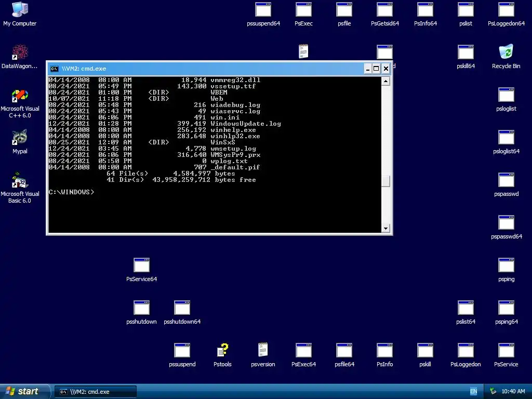Open cmd.exe window system menu icon
The height and width of the screenshot is (399, 532).
point(54,69)
